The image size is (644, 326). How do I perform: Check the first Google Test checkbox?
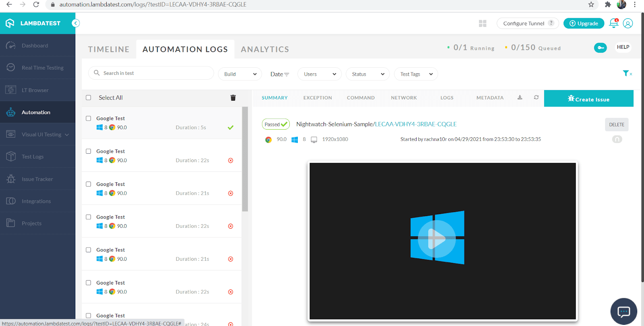point(89,118)
